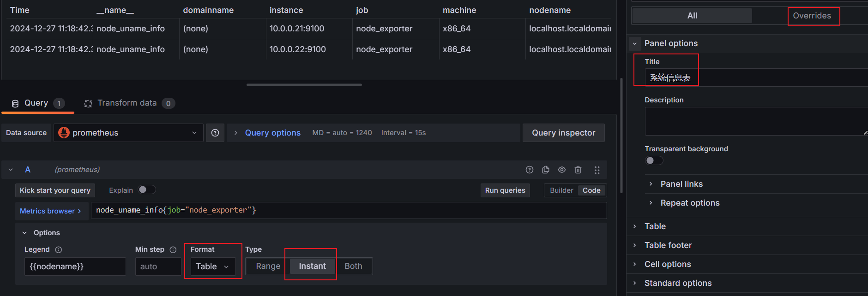This screenshot has height=296, width=868.
Task: Expand the Query options section
Action: [x=272, y=133]
